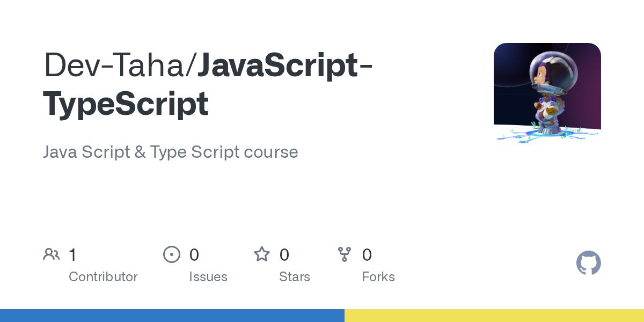Open the astronaut avatar image
Image resolution: width=644 pixels, height=322 pixels.
pos(547,92)
